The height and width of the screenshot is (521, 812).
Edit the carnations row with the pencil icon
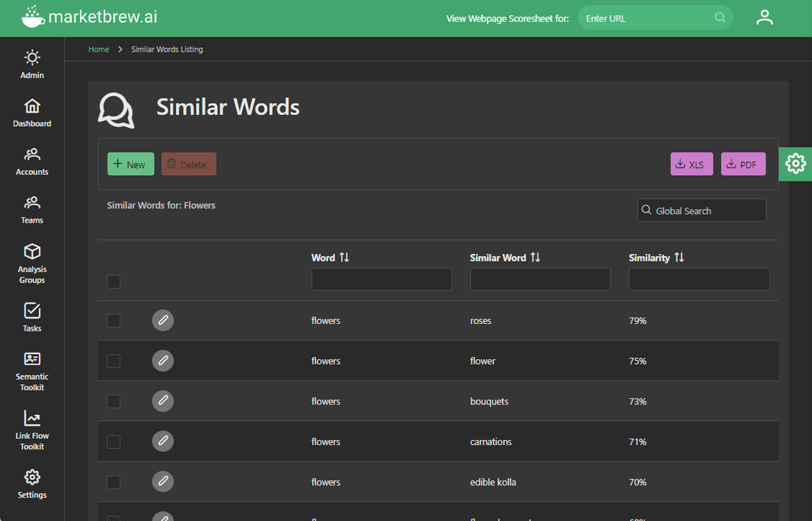[163, 441]
